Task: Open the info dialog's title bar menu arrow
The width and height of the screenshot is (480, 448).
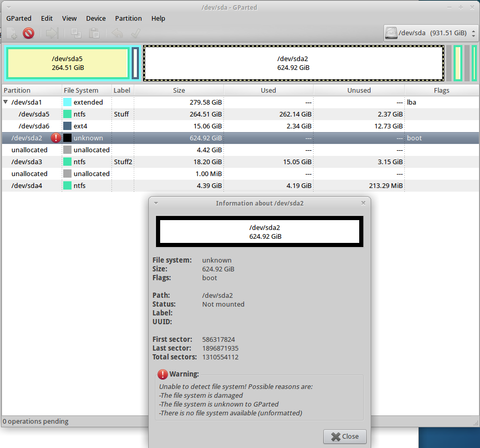Action: tap(156, 203)
